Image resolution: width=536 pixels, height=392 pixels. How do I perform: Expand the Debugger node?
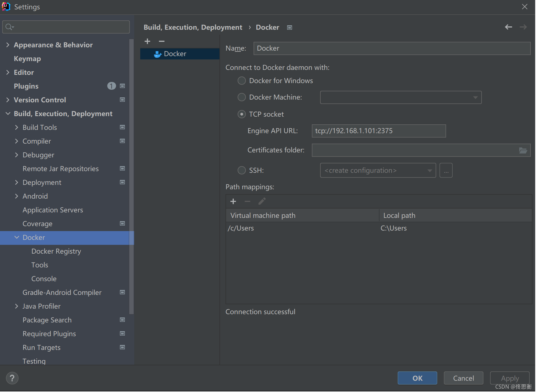pyautogui.click(x=17, y=155)
